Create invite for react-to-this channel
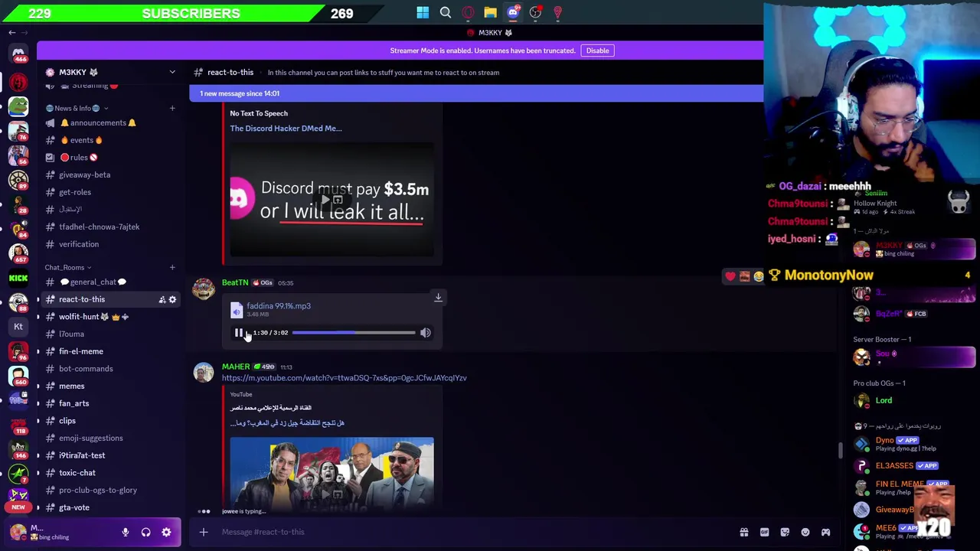Screen dimensions: 980x551 (162, 299)
